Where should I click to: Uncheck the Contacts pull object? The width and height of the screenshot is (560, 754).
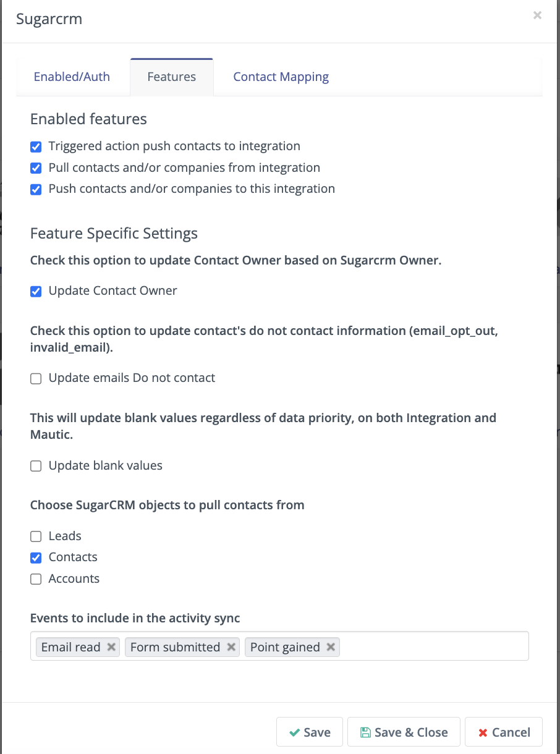click(35, 557)
